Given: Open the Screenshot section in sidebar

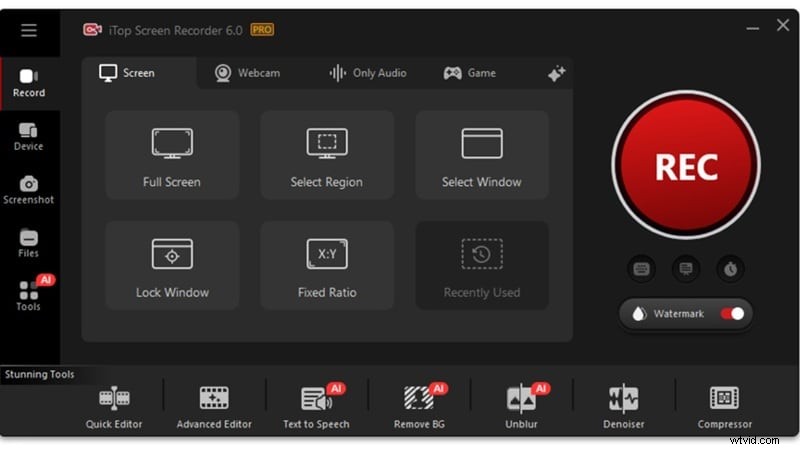Looking at the screenshot, I should coord(29,190).
